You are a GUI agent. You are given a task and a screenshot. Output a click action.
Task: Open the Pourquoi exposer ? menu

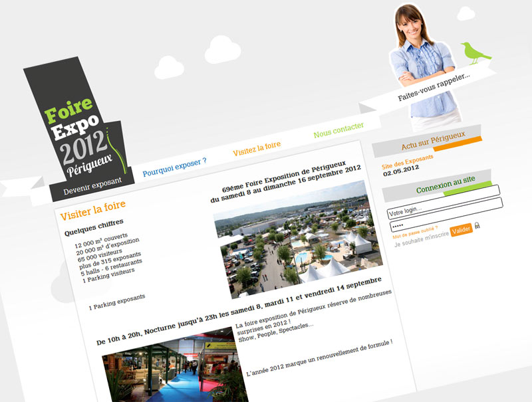(x=174, y=167)
